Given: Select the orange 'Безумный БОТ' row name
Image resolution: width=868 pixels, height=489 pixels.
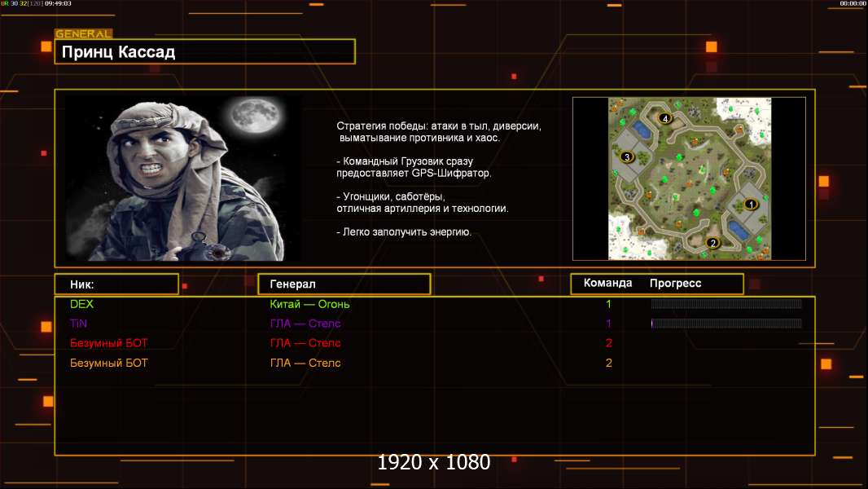Looking at the screenshot, I should pos(109,363).
